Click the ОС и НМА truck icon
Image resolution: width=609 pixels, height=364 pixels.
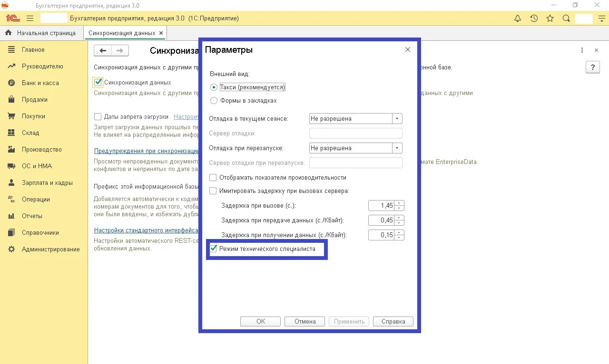12,166
